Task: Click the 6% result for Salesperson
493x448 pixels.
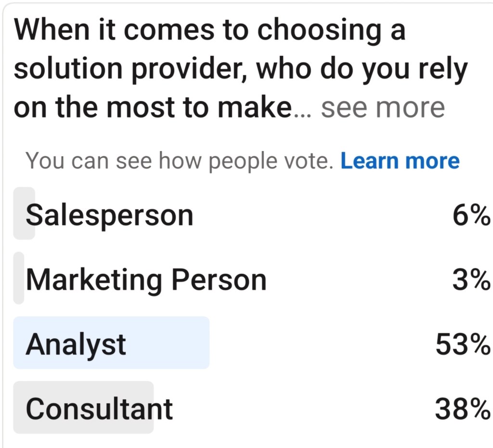Action: 470,215
